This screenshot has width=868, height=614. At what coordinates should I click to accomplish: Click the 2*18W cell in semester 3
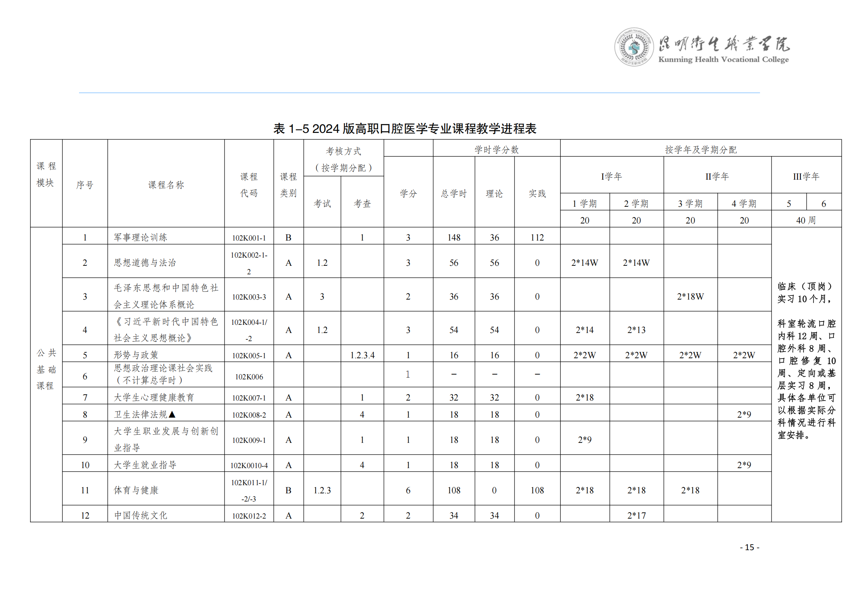tap(690, 297)
